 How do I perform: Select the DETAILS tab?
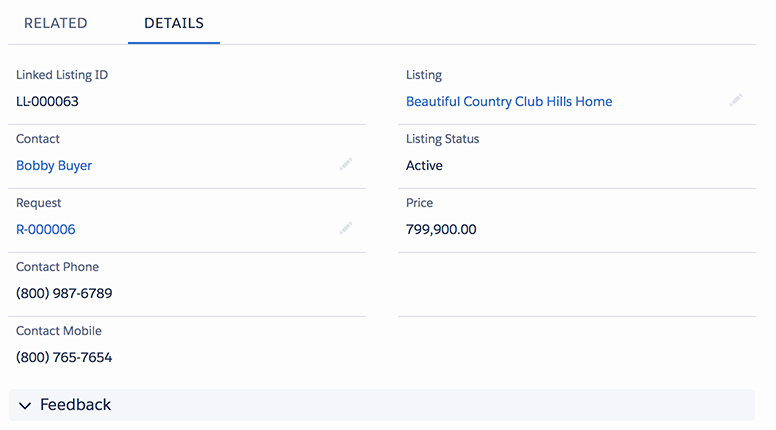(x=174, y=23)
